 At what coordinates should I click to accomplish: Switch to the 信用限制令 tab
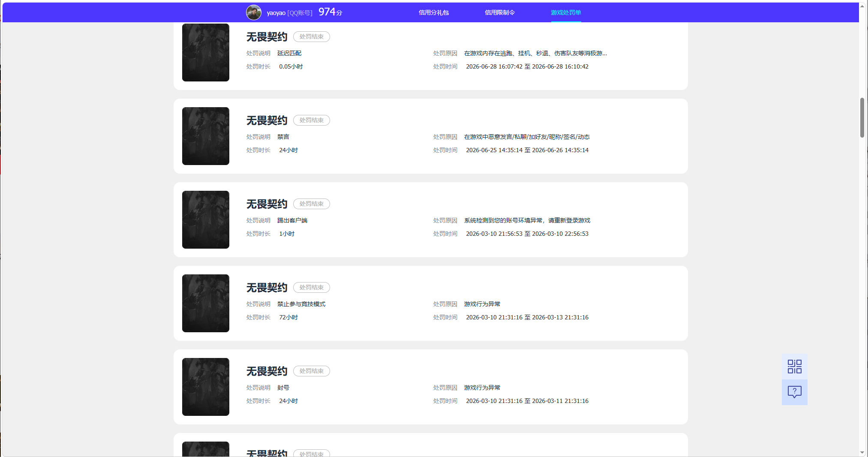(x=499, y=12)
